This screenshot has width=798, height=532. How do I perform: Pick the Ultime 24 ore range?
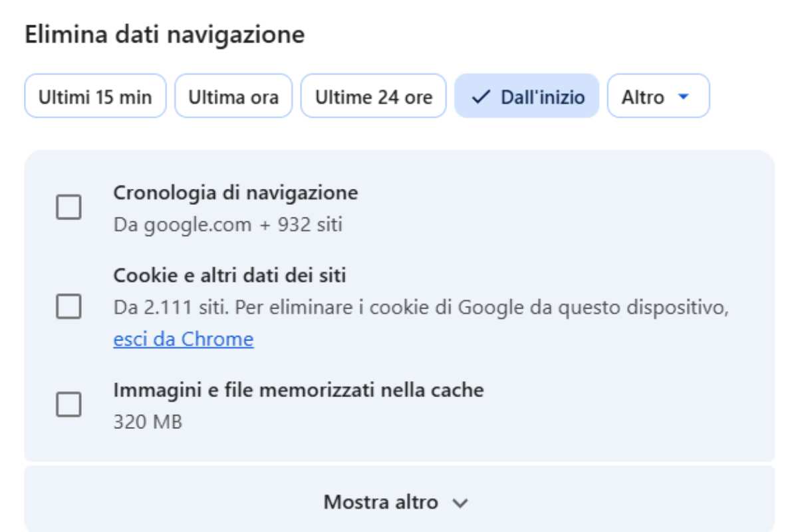374,96
